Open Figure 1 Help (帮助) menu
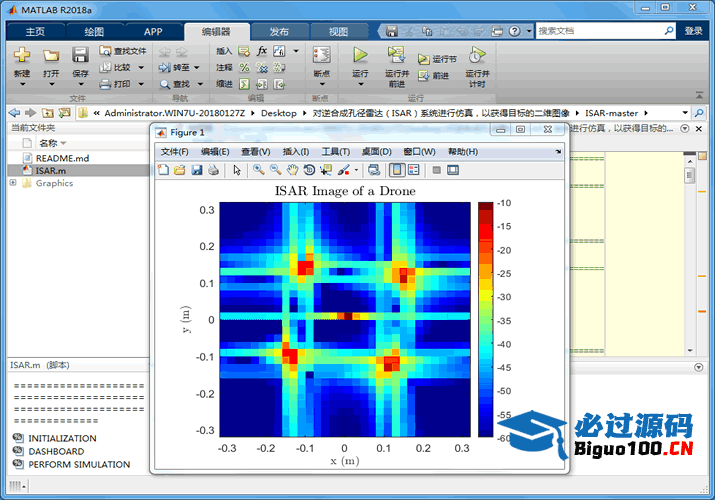 (x=463, y=152)
